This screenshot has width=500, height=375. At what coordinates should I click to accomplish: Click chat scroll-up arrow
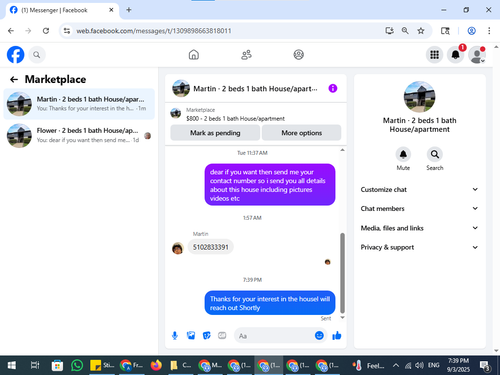pyautogui.click(x=342, y=150)
